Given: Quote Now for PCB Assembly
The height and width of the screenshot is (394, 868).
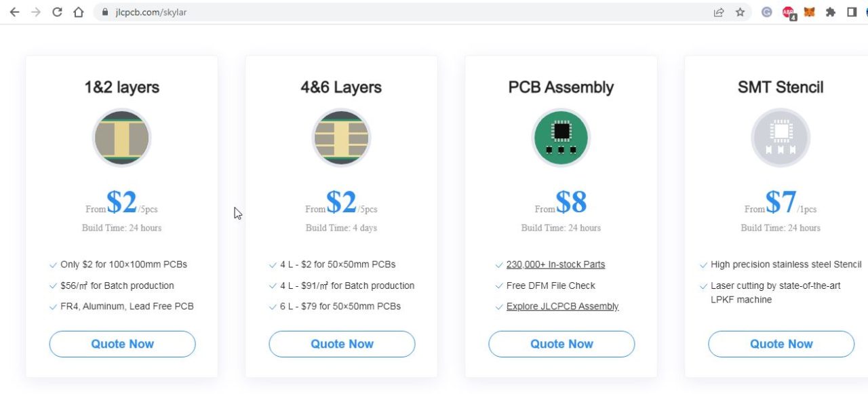Looking at the screenshot, I should tap(561, 344).
